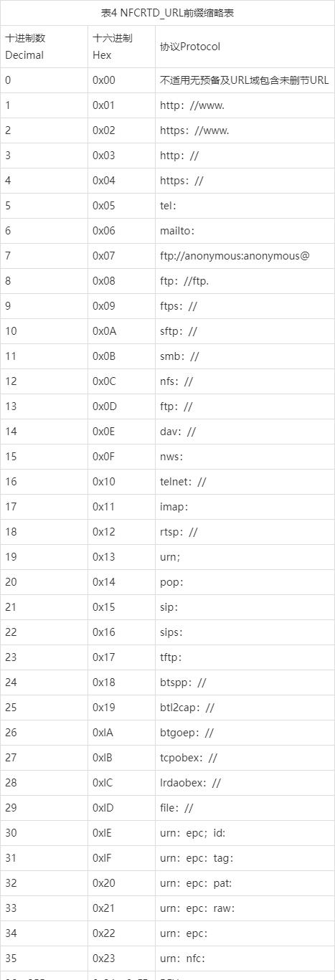
Task: Select the btspp:// protocol cell
Action: pyautogui.click(x=245, y=682)
